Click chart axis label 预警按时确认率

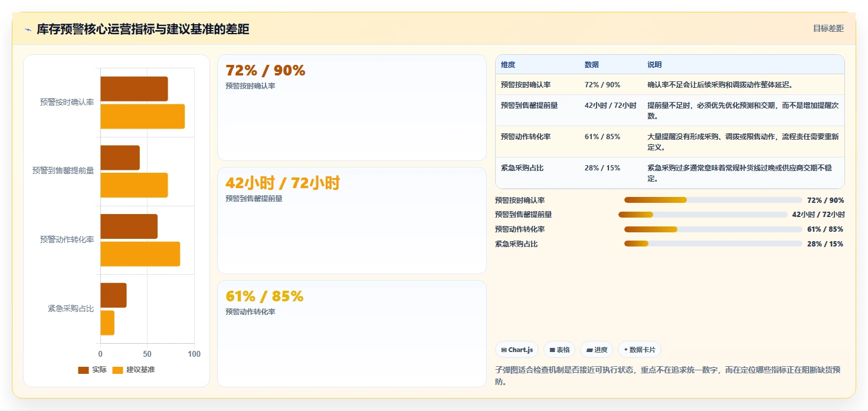(67, 102)
